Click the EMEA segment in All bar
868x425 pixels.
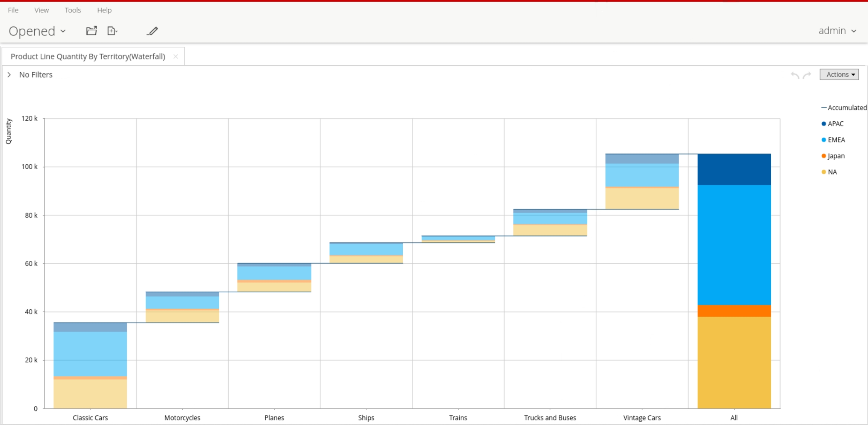tap(734, 245)
